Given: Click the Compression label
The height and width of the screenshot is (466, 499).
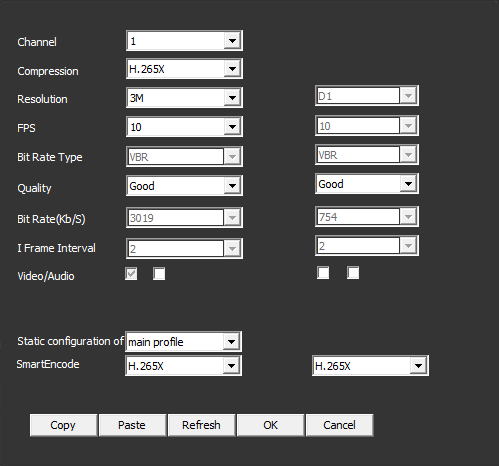Looking at the screenshot, I should [x=48, y=71].
